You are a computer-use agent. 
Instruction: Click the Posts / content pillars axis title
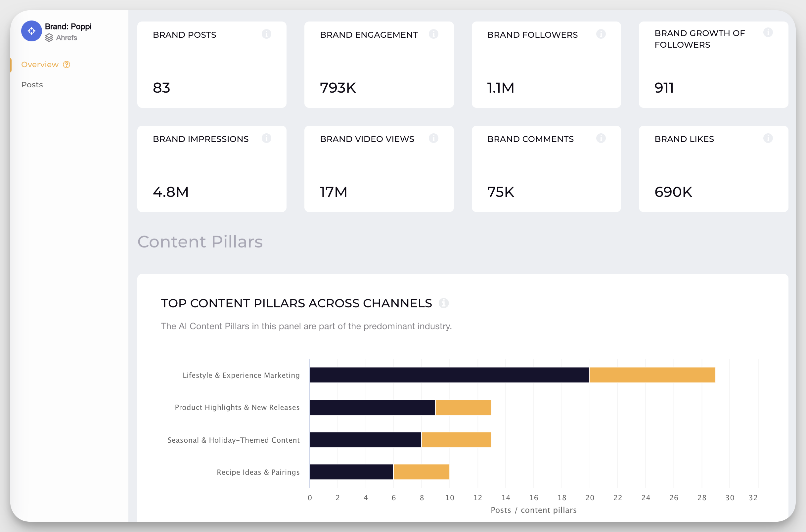[534, 510]
